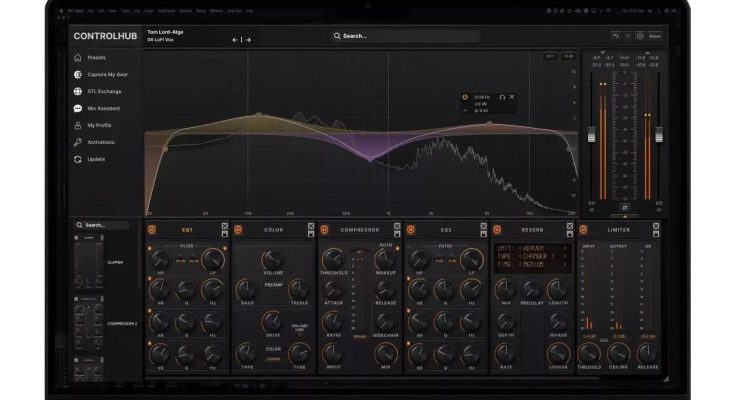Click the Update refresh icon
The height and width of the screenshot is (400, 735).
coord(78,159)
